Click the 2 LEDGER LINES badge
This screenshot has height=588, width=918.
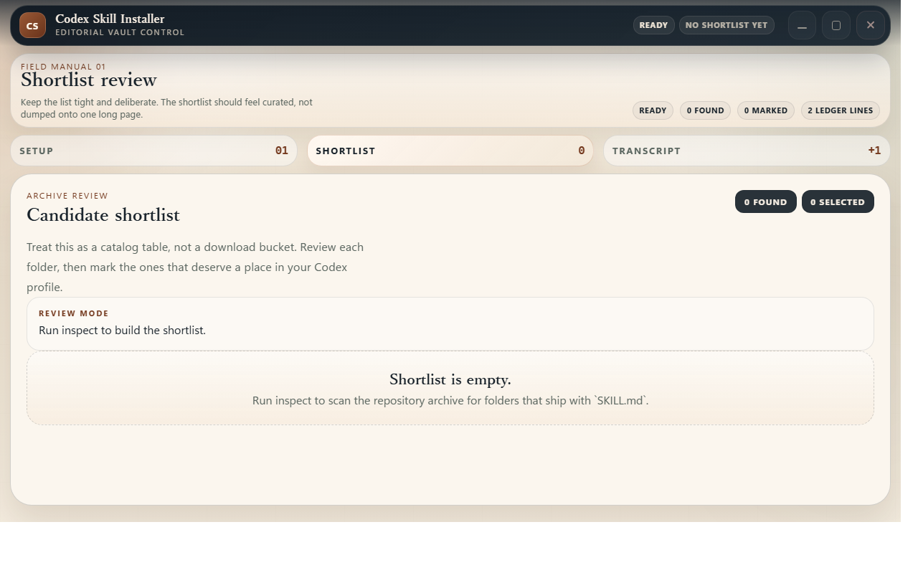click(x=841, y=110)
